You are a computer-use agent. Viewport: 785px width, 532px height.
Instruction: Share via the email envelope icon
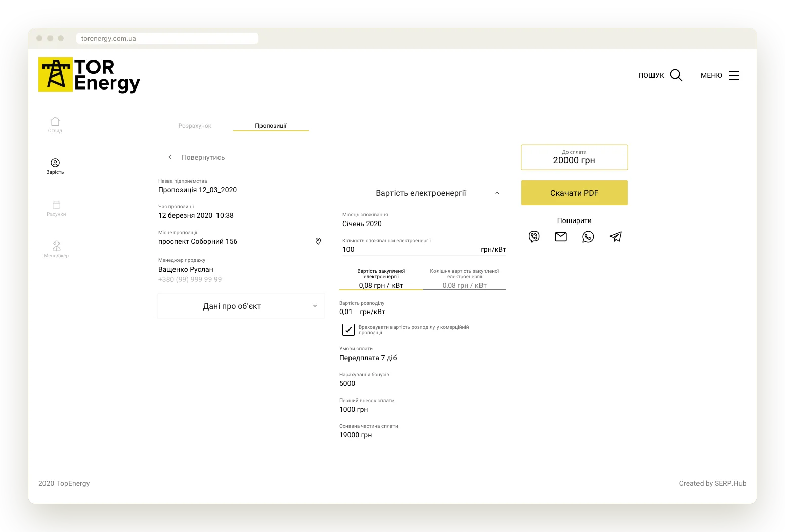point(561,237)
